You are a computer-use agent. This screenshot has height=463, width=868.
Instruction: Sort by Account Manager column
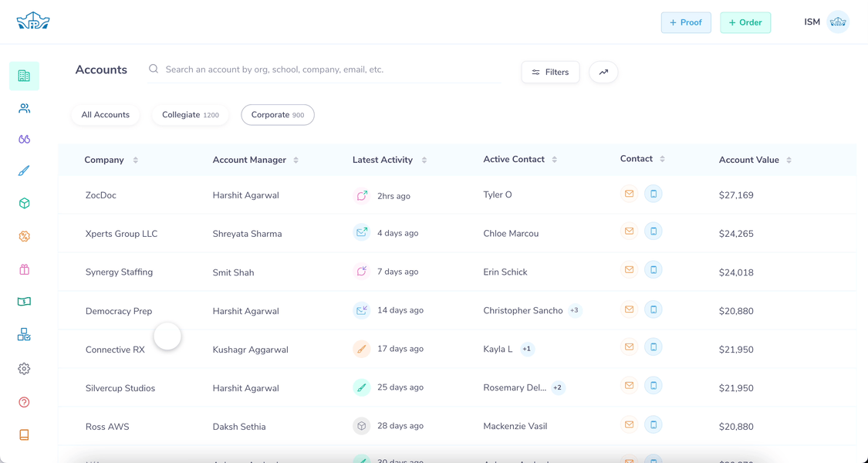coord(296,160)
